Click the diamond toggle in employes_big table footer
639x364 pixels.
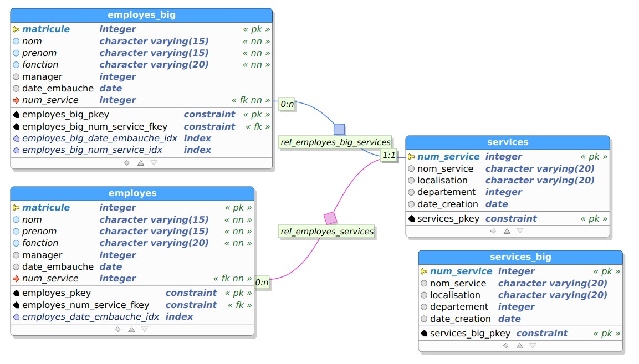coord(127,163)
